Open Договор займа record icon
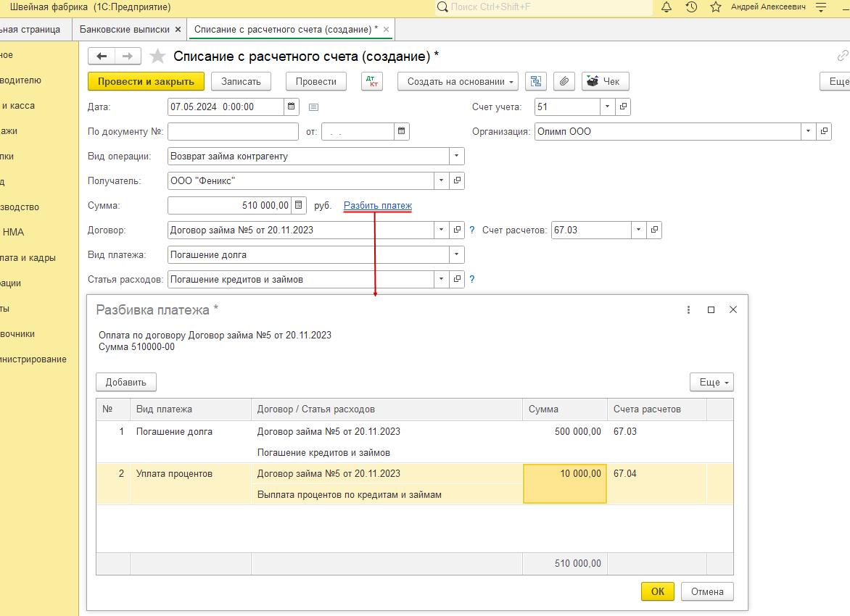This screenshot has height=616, width=850. tap(457, 230)
